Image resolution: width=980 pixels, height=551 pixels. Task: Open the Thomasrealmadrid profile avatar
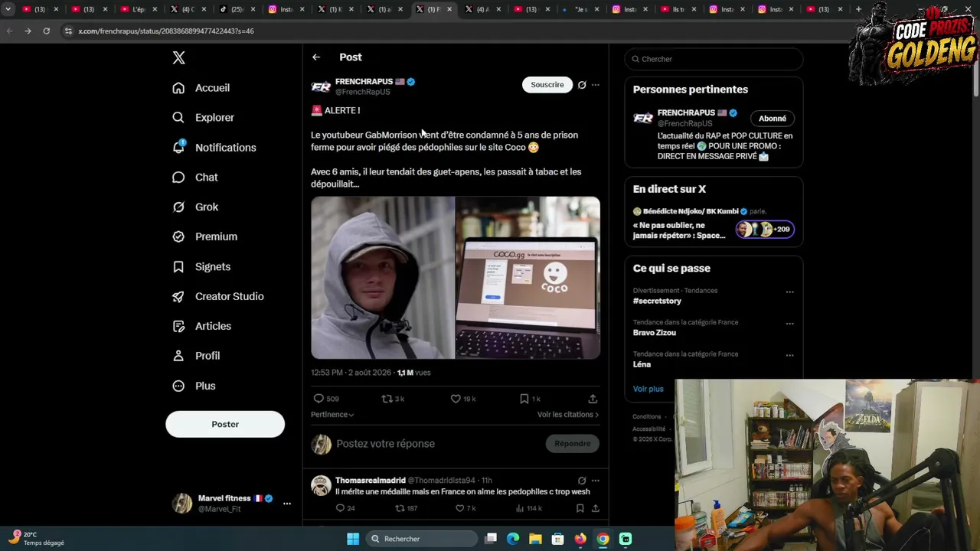pyautogui.click(x=321, y=485)
